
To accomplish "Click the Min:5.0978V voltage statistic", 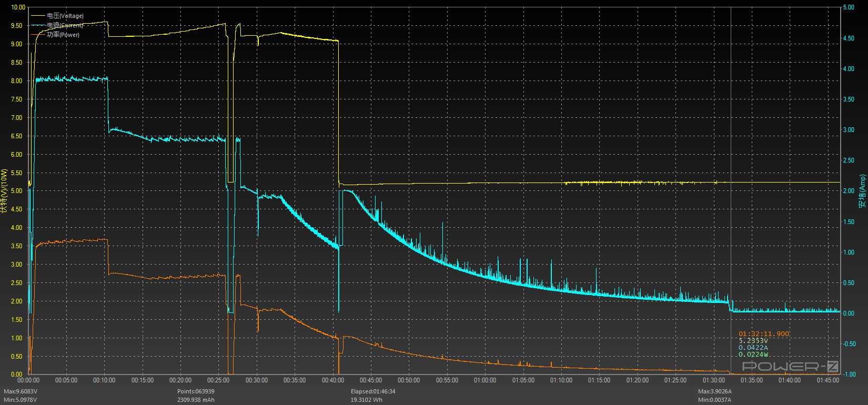I will [21, 400].
